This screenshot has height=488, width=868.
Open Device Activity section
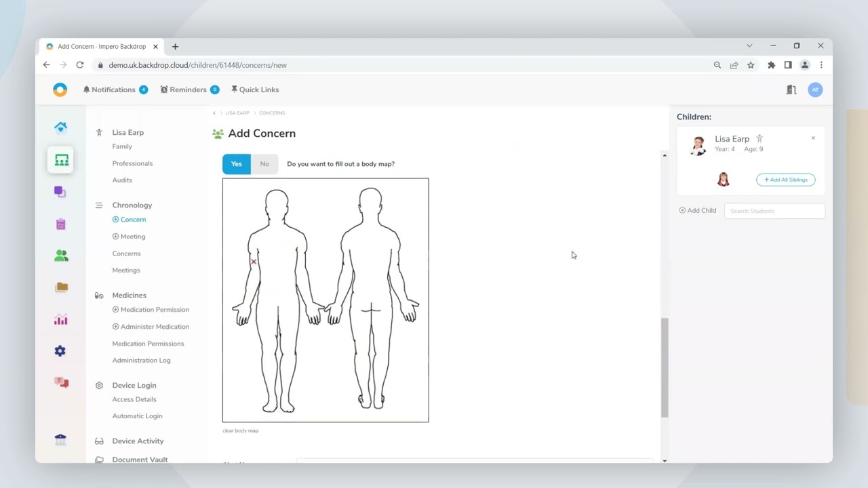pos(138,441)
